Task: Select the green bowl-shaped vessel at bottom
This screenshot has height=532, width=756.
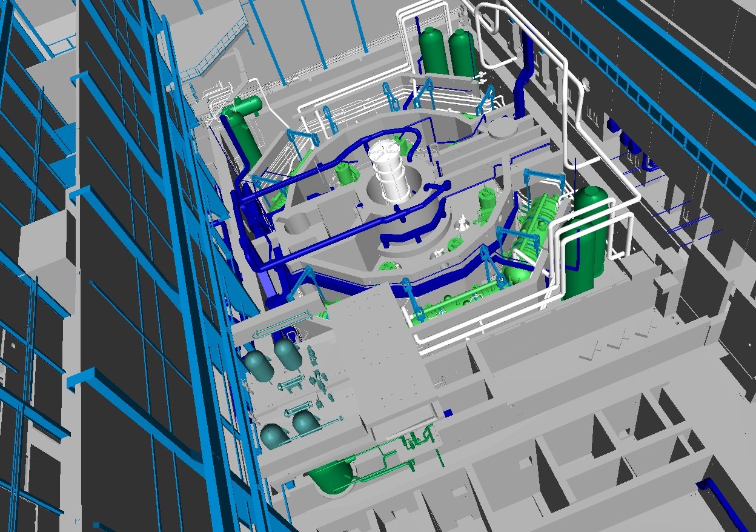Action: tap(333, 476)
